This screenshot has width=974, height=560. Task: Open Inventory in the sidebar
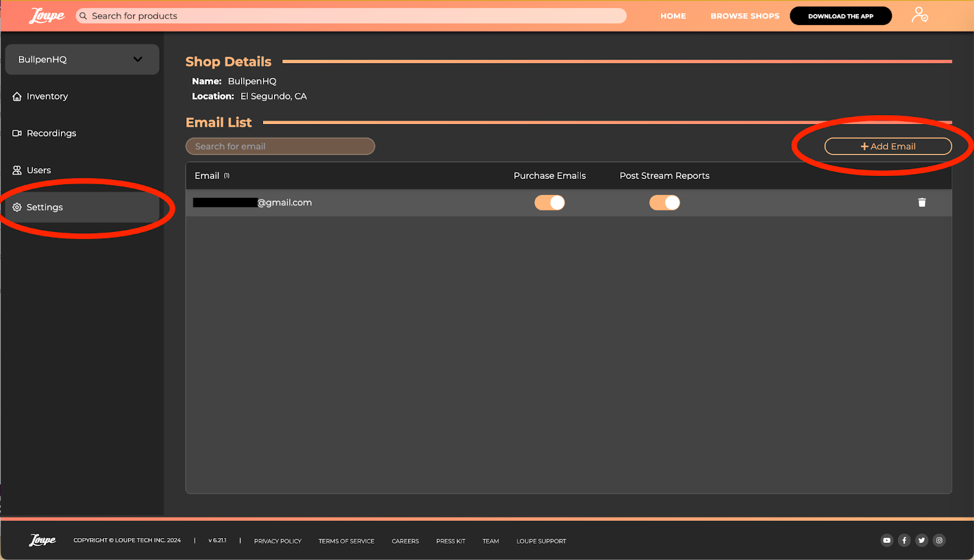pyautogui.click(x=47, y=96)
